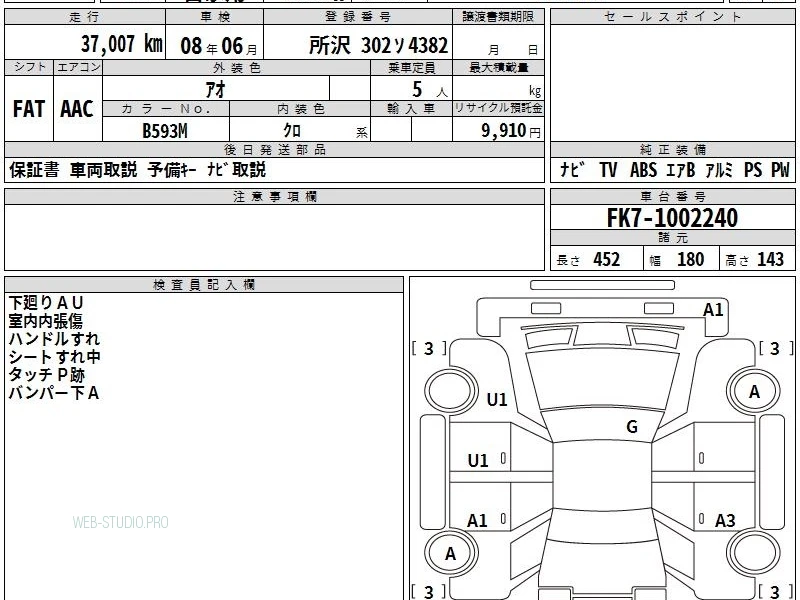800x600 pixels.
Task: Click color number B593M
Action: pos(164,131)
